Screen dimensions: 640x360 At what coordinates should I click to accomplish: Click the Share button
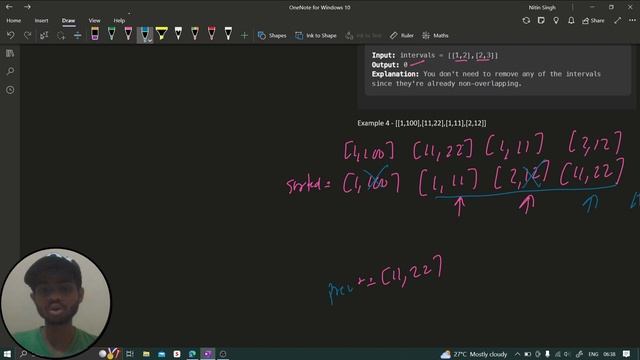pos(593,20)
